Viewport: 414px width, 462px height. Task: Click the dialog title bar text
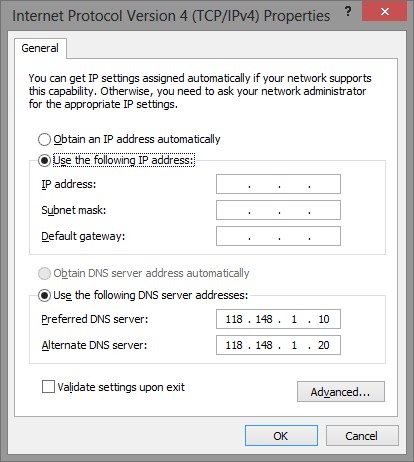(x=171, y=16)
